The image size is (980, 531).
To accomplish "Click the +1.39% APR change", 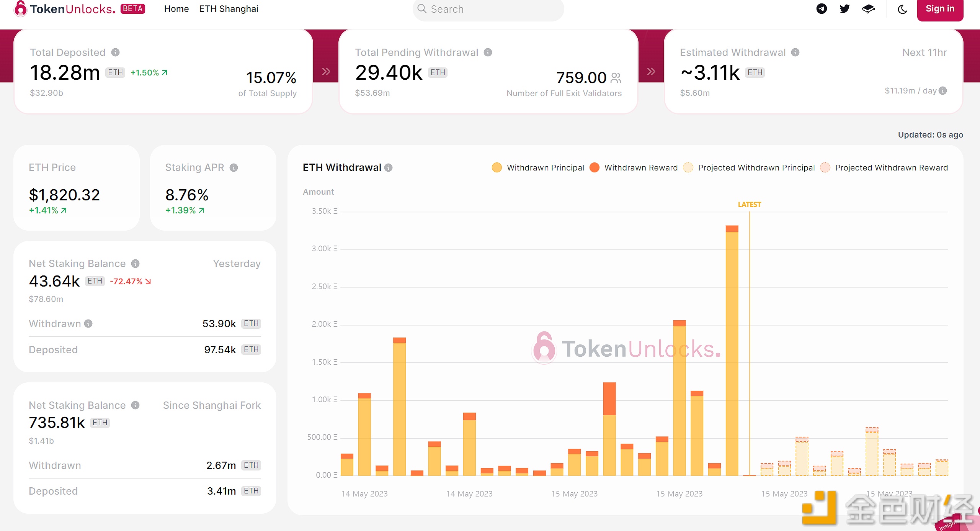I will pyautogui.click(x=185, y=210).
